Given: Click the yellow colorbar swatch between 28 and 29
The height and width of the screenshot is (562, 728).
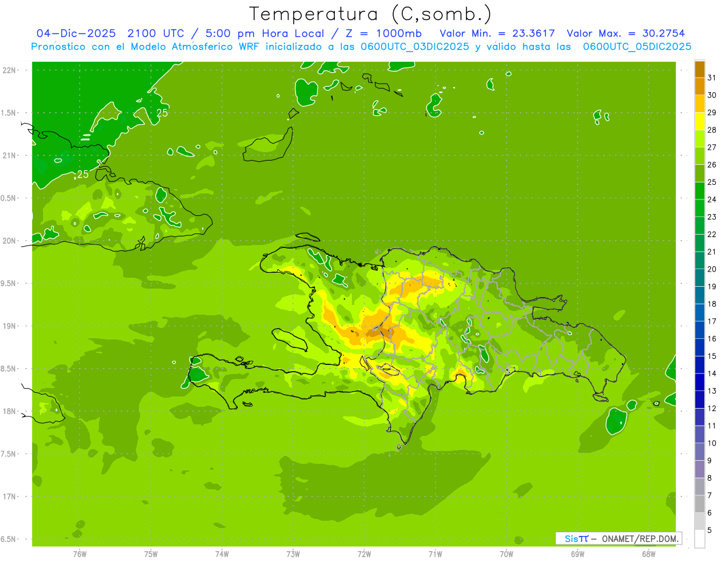Looking at the screenshot, I should pos(699,121).
